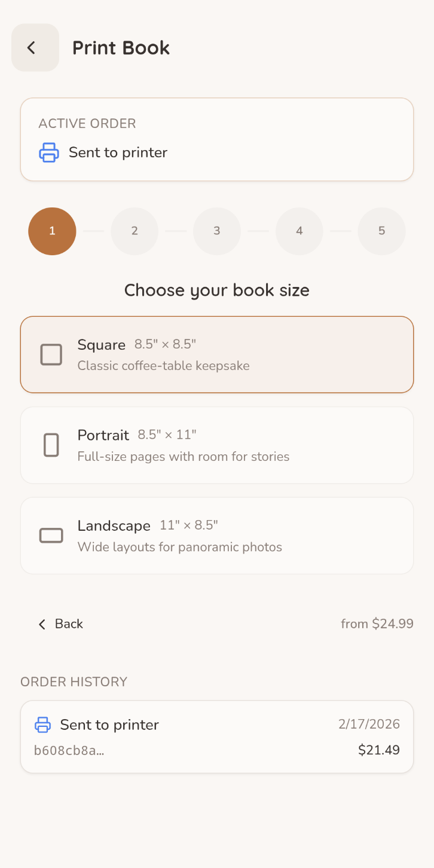Click the chevron beside the Back link
This screenshot has height=868, width=434.
coord(42,624)
